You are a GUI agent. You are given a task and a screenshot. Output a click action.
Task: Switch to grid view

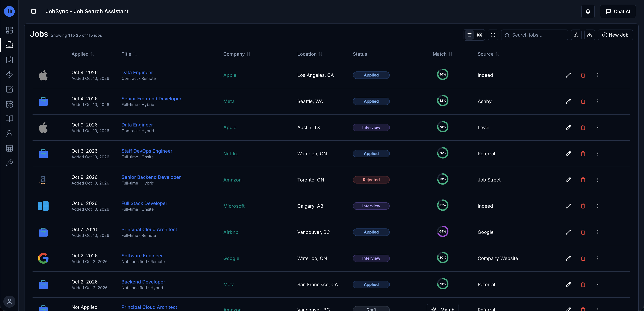point(479,35)
